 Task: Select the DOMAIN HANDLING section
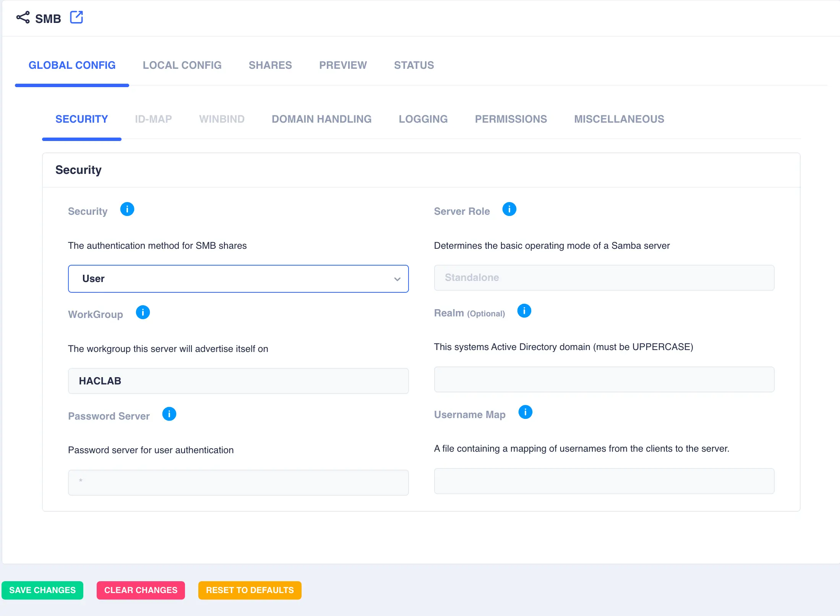point(321,119)
